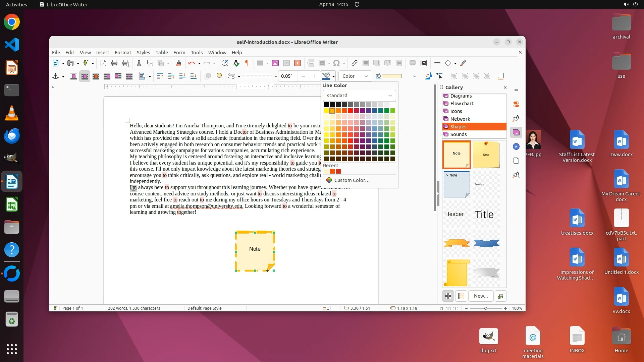Switch Gallery to detailed list view
This screenshot has height=362, width=644.
click(461, 296)
